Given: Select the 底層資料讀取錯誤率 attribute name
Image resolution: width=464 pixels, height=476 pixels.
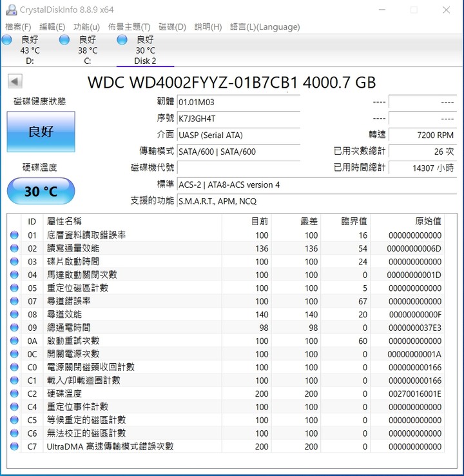Looking at the screenshot, I should tap(86, 235).
